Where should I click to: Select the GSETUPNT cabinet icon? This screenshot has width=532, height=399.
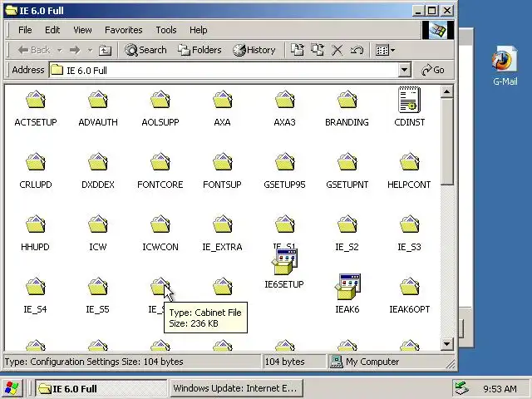[347, 162]
